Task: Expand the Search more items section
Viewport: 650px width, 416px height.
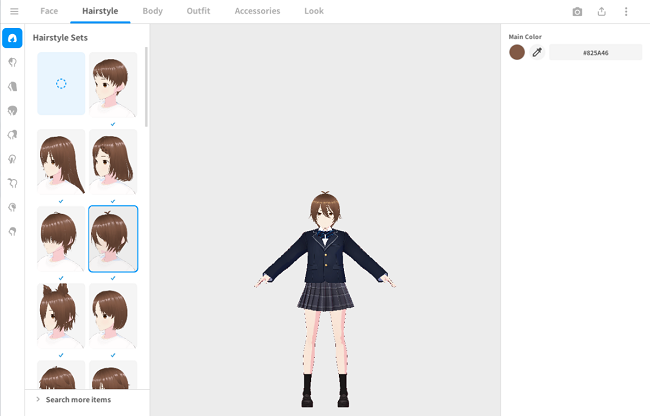Action: point(79,400)
